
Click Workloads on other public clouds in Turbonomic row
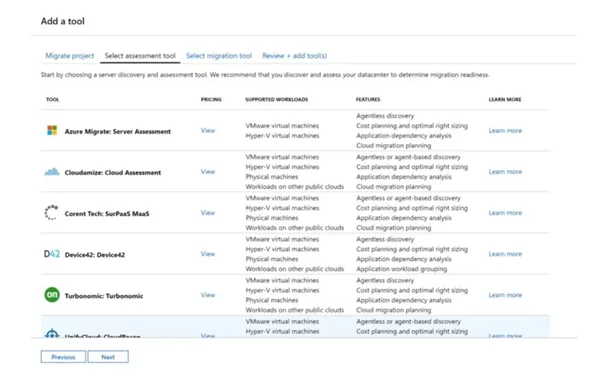tap(295, 310)
